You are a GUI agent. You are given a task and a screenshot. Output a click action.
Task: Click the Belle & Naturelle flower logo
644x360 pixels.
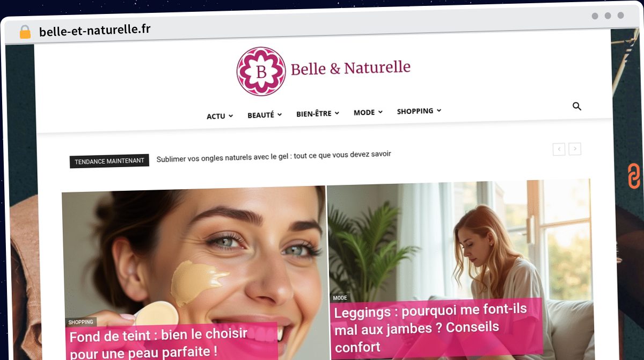coord(261,71)
